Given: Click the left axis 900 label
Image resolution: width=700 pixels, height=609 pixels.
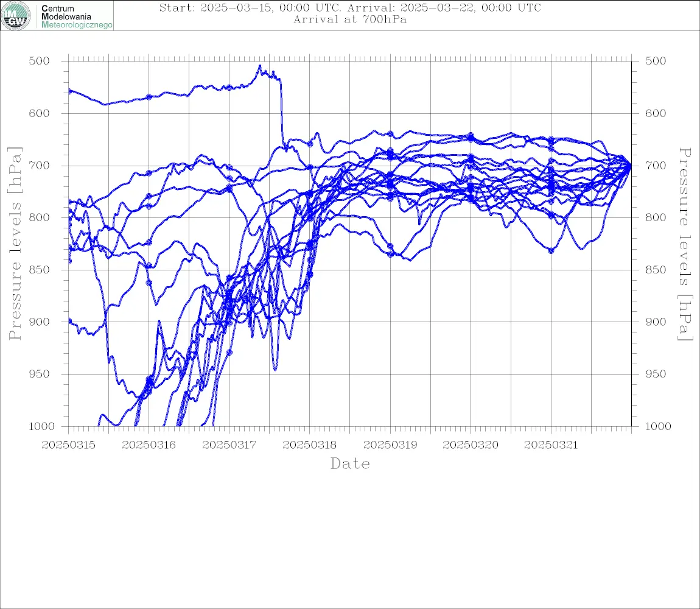Looking at the screenshot, I should 40,322.
